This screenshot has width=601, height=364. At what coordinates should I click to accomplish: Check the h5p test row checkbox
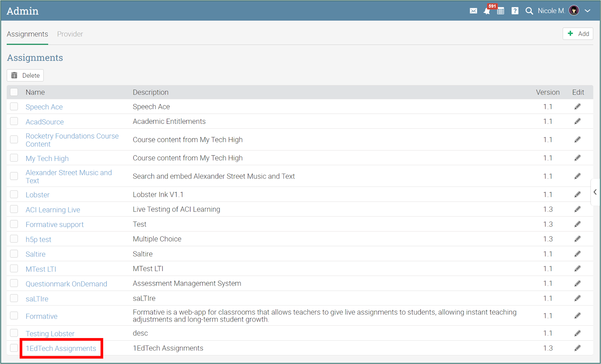pyautogui.click(x=14, y=239)
